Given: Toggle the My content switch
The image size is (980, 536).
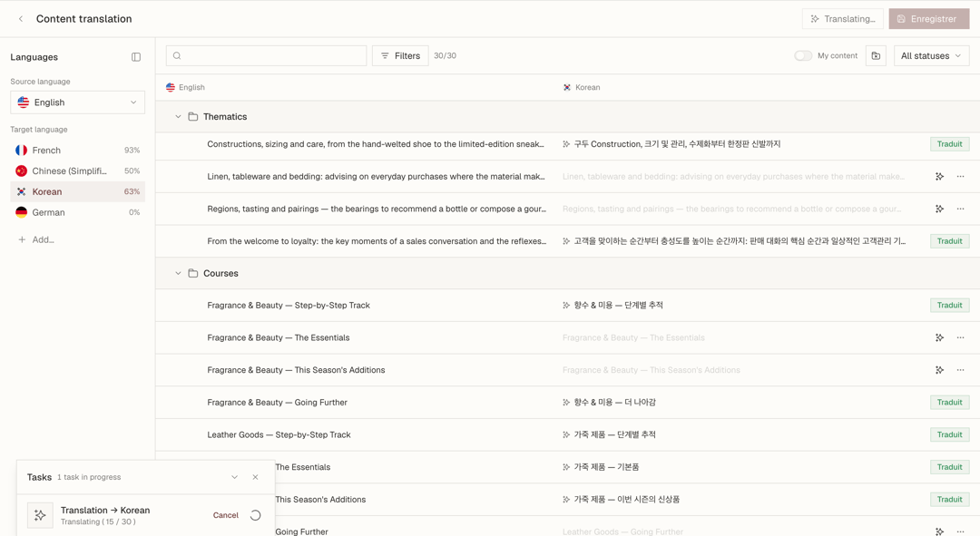Looking at the screenshot, I should (x=802, y=55).
